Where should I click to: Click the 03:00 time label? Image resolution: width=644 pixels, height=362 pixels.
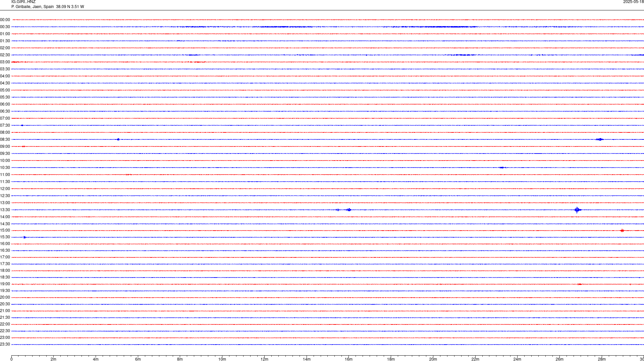(5, 62)
